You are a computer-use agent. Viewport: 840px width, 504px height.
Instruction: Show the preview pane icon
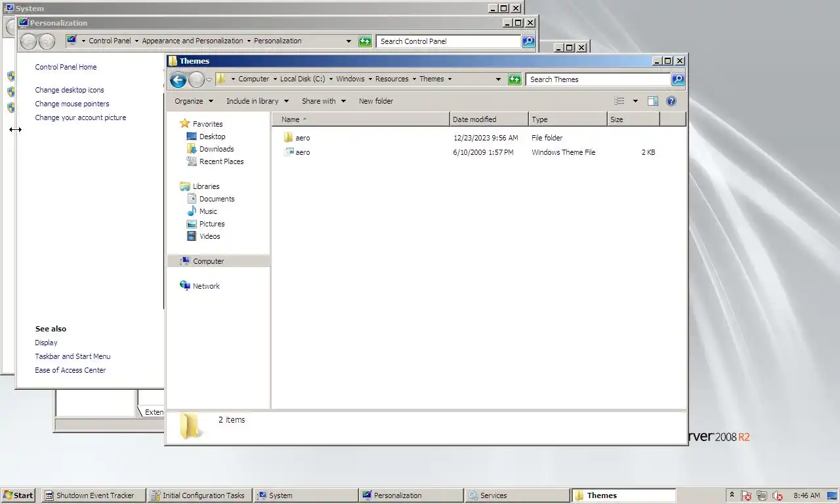click(653, 101)
